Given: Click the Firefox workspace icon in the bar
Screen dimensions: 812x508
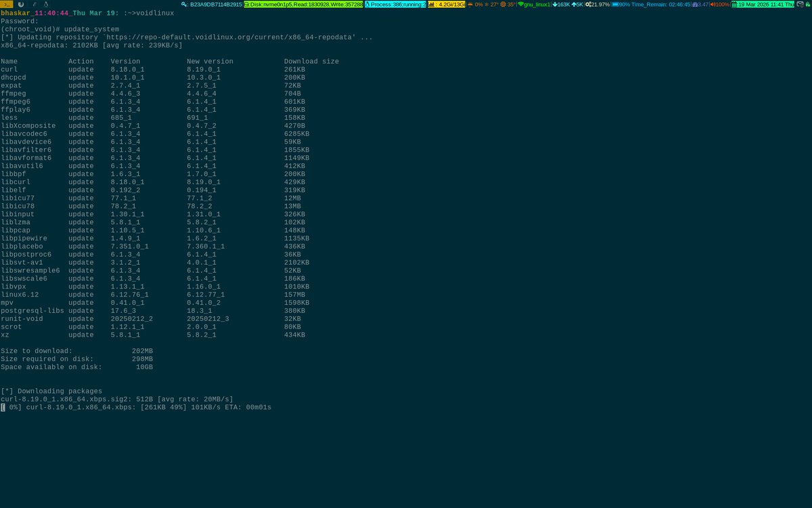Looking at the screenshot, I should pyautogui.click(x=20, y=4).
